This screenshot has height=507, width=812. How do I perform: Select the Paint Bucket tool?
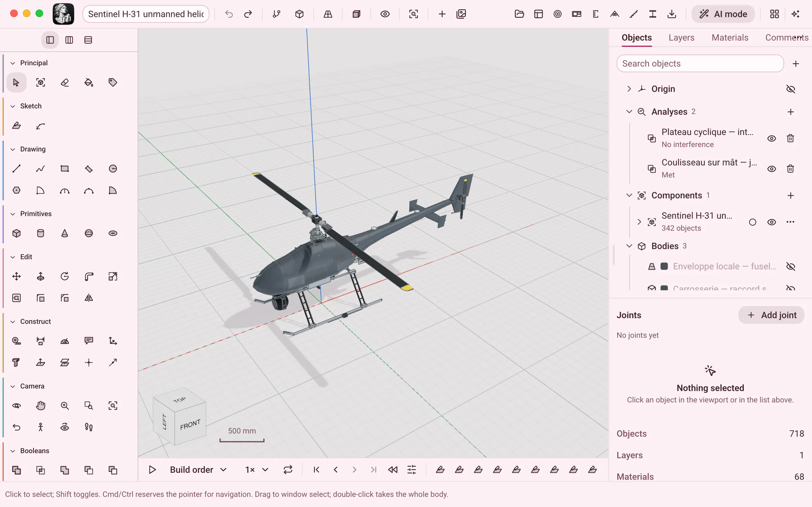89,82
